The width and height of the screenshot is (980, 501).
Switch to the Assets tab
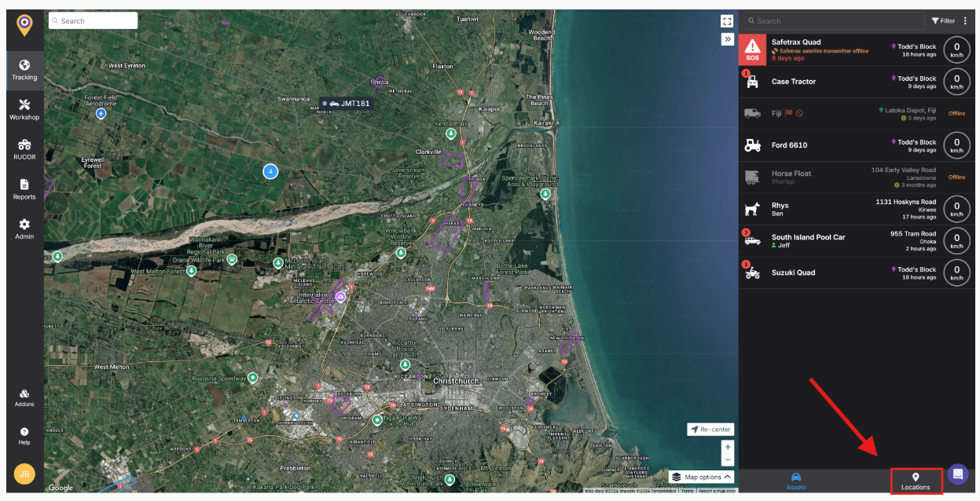click(x=795, y=481)
